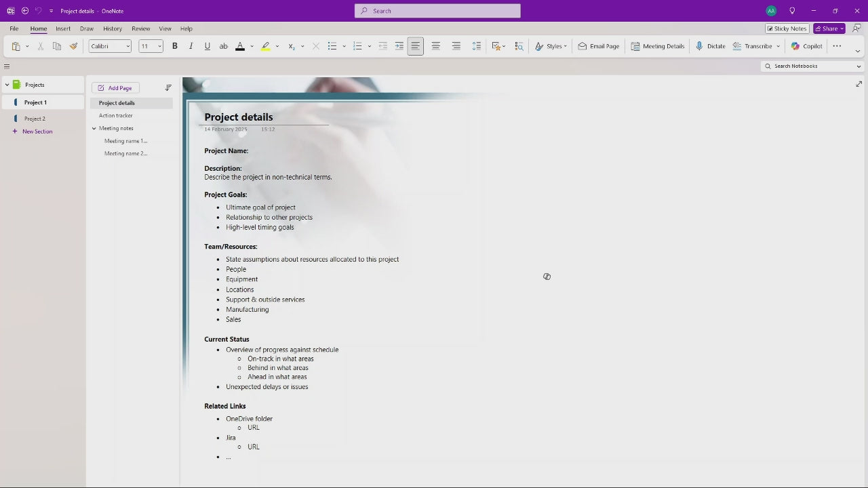Click the Email Page button

tap(599, 46)
